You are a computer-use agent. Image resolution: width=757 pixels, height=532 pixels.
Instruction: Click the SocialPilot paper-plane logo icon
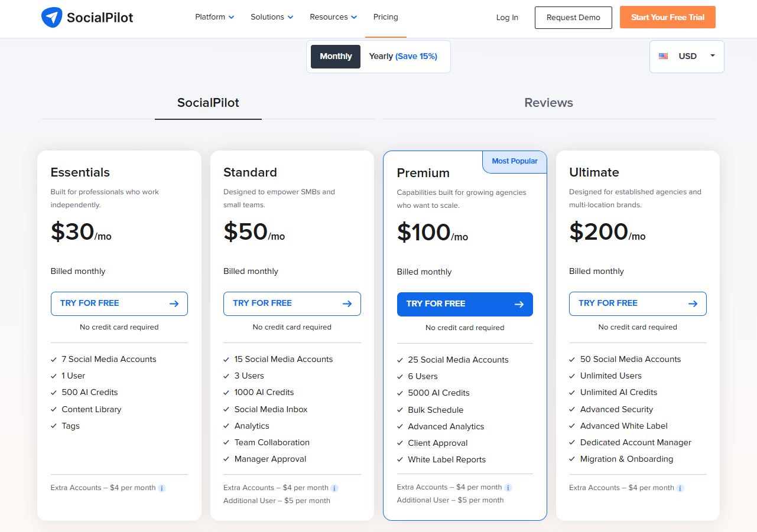(51, 17)
